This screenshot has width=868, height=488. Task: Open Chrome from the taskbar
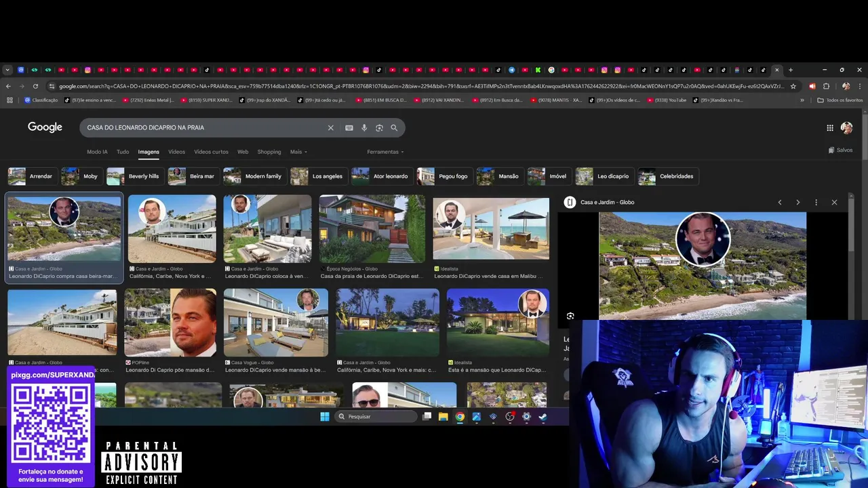[x=460, y=417]
